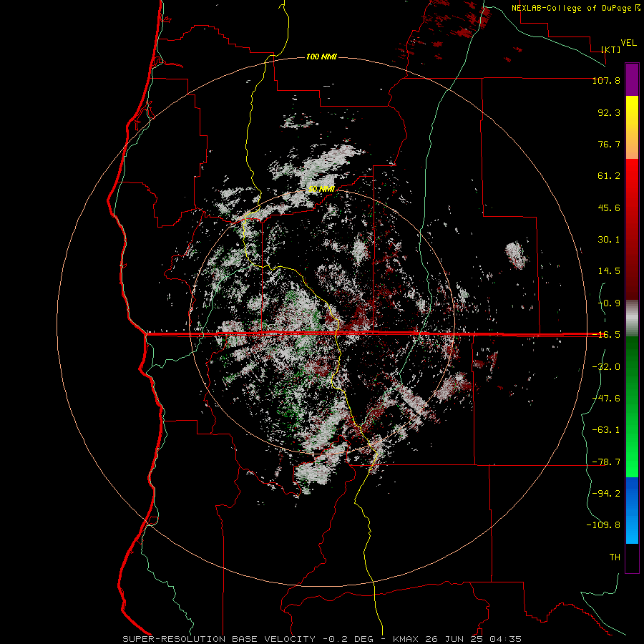This screenshot has width=644, height=644.
Task: Click the 61.2 scale value
Action: click(609, 176)
